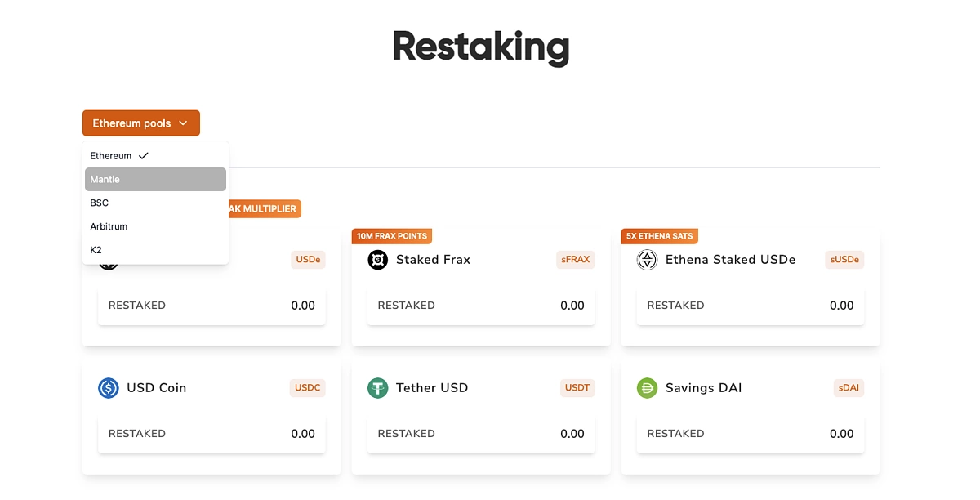
Task: Click the USDC ticker badge
Action: [308, 388]
